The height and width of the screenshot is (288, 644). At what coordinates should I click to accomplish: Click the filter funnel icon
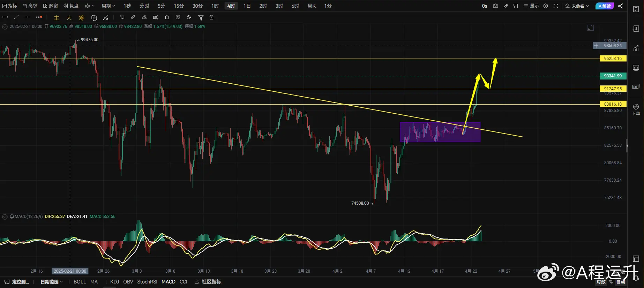(x=201, y=17)
